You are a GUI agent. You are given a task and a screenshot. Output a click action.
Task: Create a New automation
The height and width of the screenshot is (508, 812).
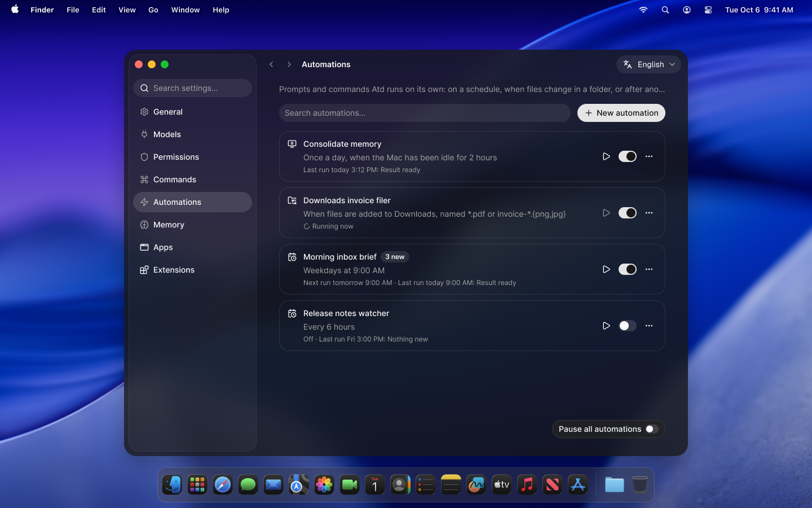pos(621,113)
